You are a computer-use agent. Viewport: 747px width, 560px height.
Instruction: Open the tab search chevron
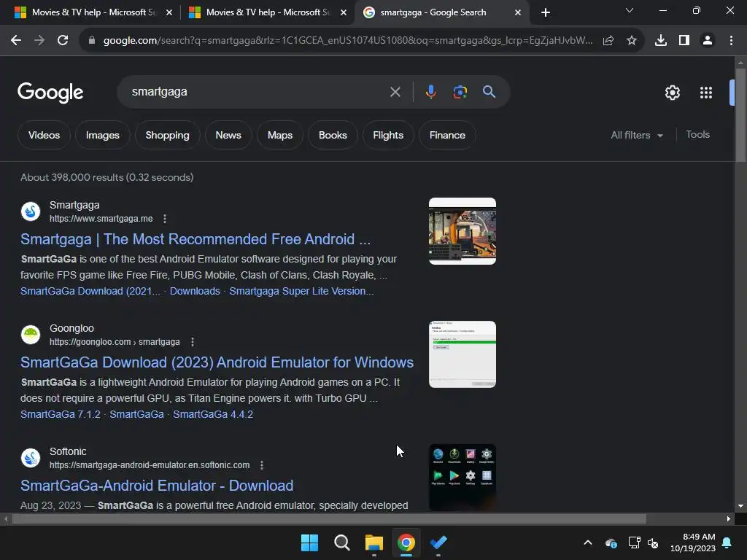pos(630,10)
